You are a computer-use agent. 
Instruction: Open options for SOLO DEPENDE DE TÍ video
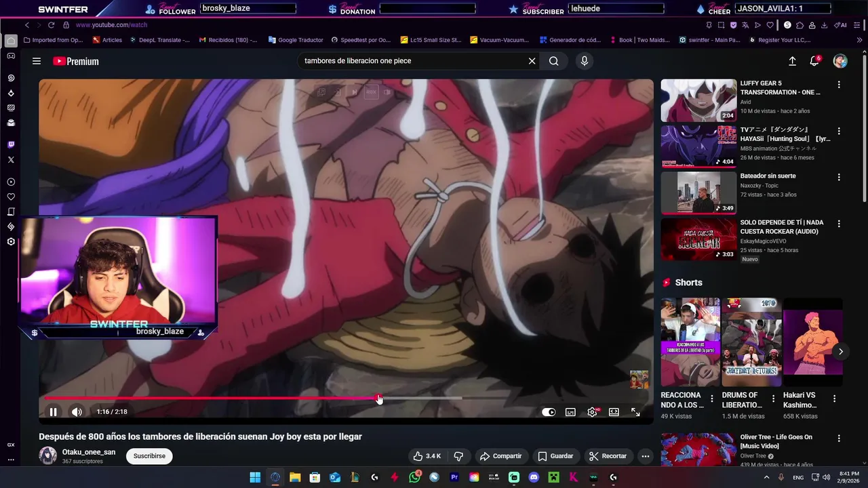[839, 224]
